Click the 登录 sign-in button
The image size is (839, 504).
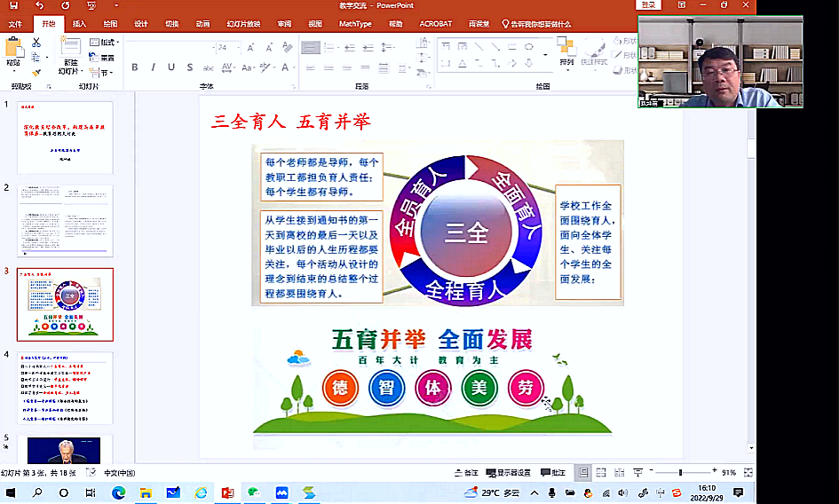tap(649, 6)
